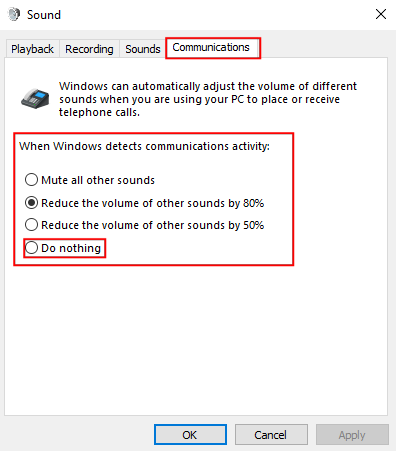This screenshot has height=451, width=396.
Task: Confirm changes with the OK button
Action: (x=190, y=435)
